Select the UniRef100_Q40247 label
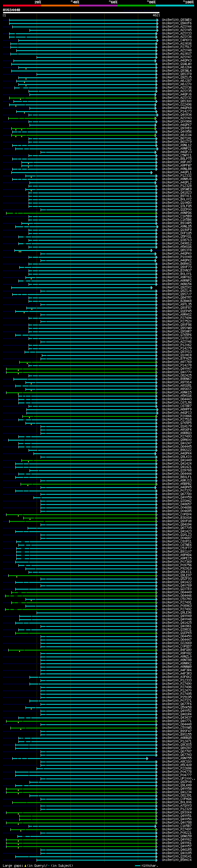Viewport: 197px width, 868px height. (177, 443)
